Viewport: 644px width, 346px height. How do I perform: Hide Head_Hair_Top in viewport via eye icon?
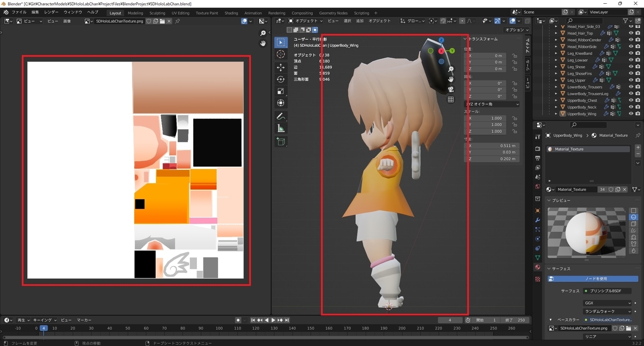click(631, 33)
